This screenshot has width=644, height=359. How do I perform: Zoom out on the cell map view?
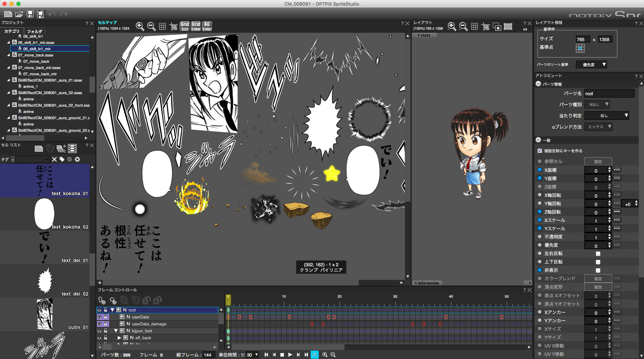pyautogui.click(x=151, y=26)
